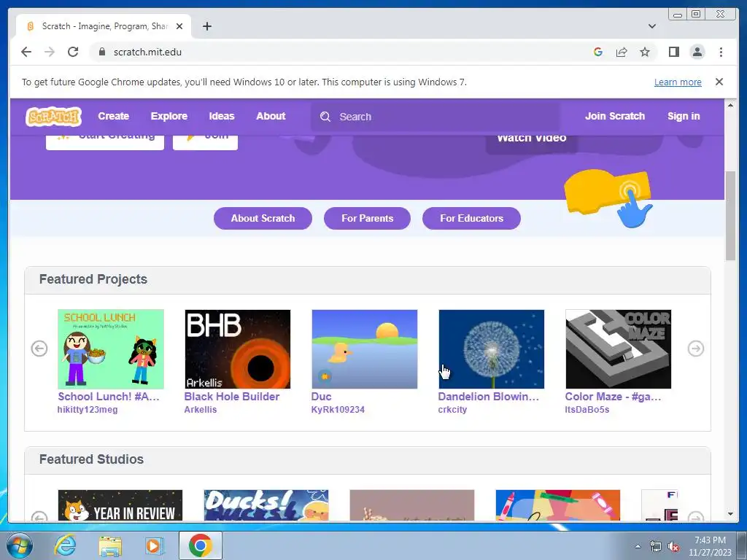This screenshot has width=747, height=560.
Task: Open the tab search dropdown chevron
Action: 651,26
